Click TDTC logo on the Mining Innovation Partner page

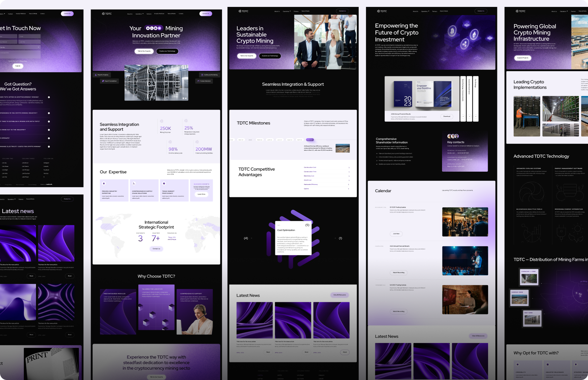[x=107, y=14]
